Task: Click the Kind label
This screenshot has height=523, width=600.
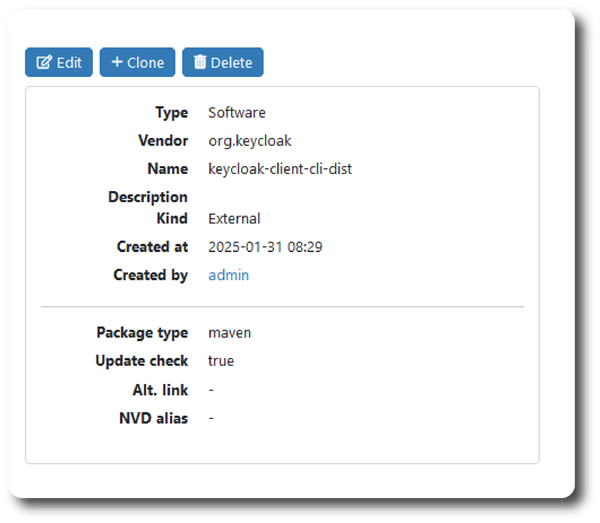Action: (172, 218)
